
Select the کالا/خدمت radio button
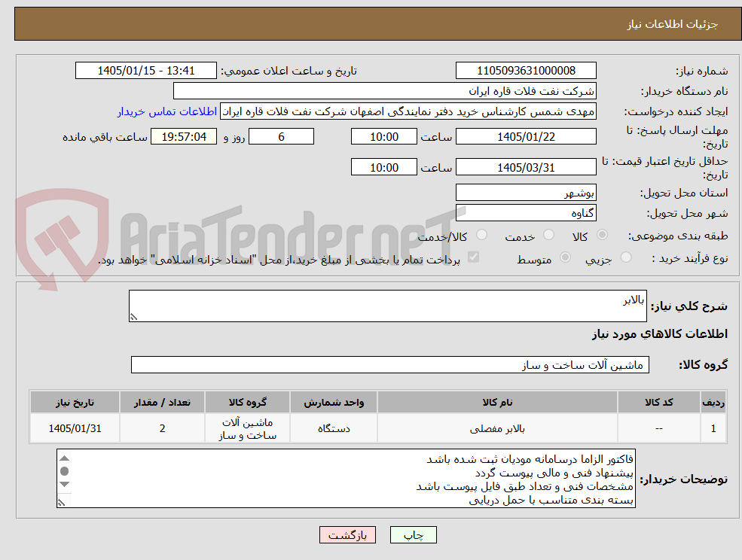pos(481,235)
